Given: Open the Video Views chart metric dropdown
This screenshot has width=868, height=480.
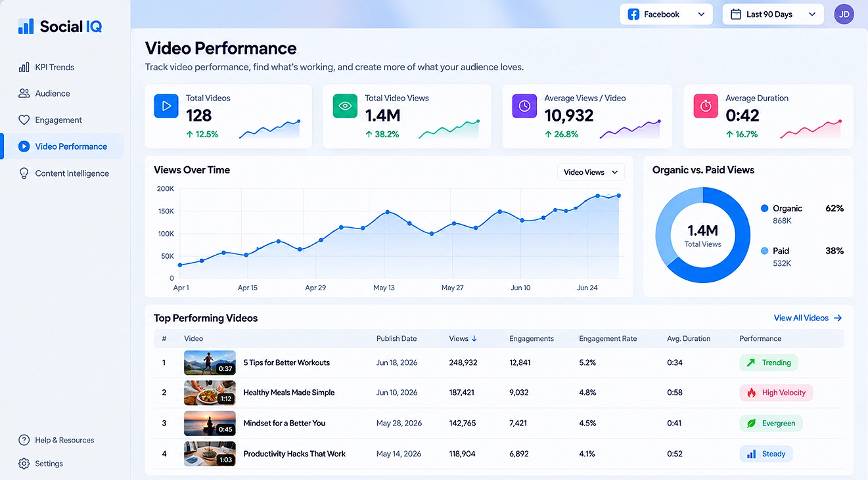Looking at the screenshot, I should click(591, 172).
